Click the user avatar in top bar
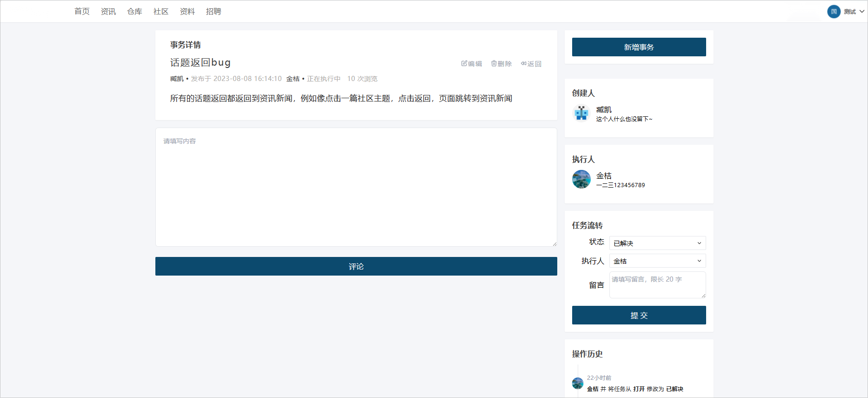This screenshot has height=398, width=868. click(x=834, y=12)
